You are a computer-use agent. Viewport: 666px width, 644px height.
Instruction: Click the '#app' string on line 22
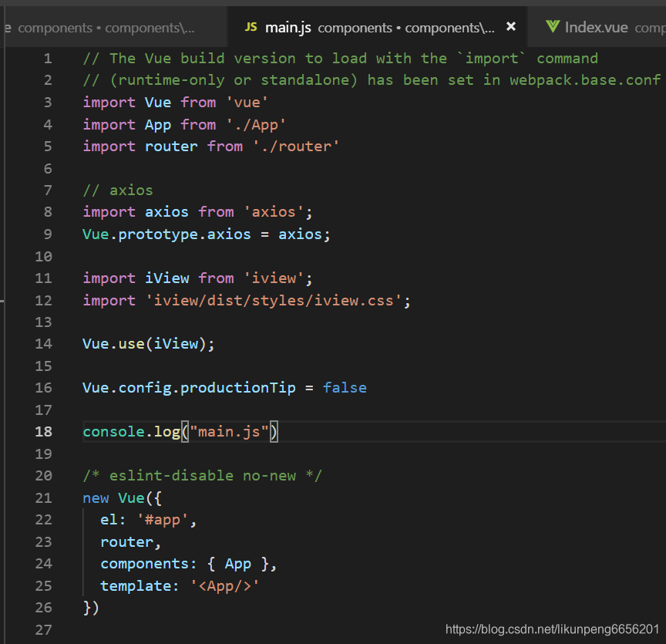[162, 520]
